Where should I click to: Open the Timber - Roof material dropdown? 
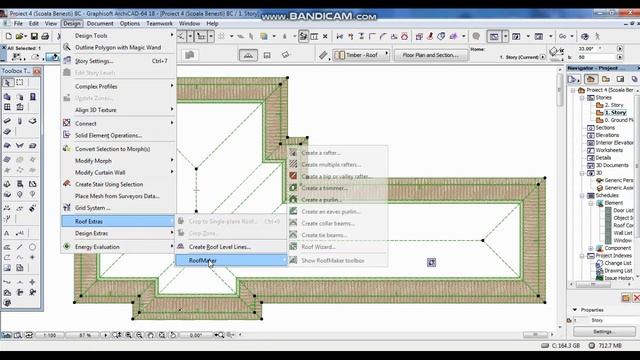tap(361, 55)
